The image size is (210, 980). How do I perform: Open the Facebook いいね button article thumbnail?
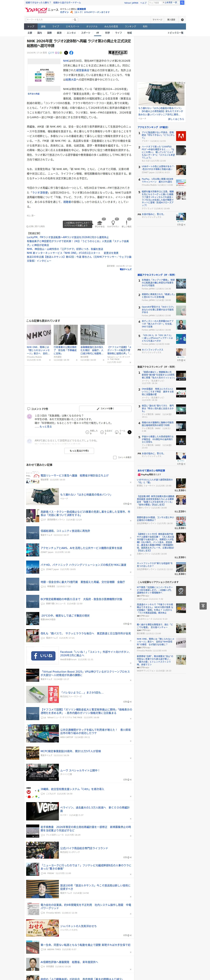(x=42, y=655)
